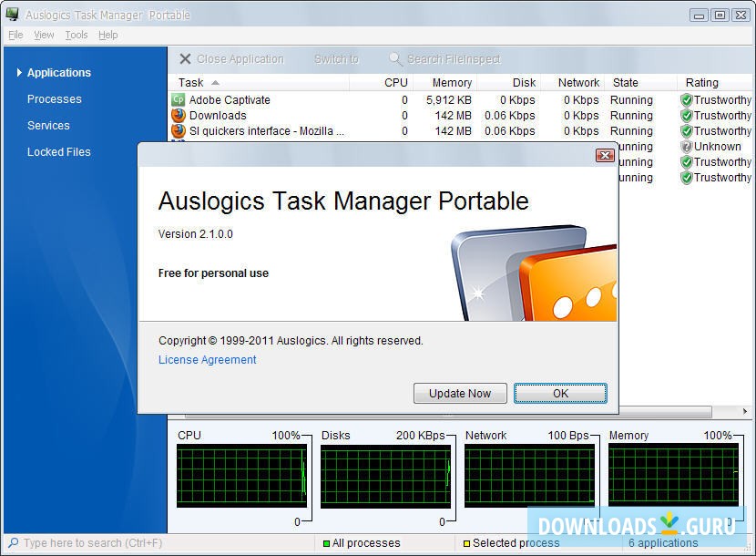
Task: Click the yellow Selected process legend square
Action: click(x=466, y=543)
